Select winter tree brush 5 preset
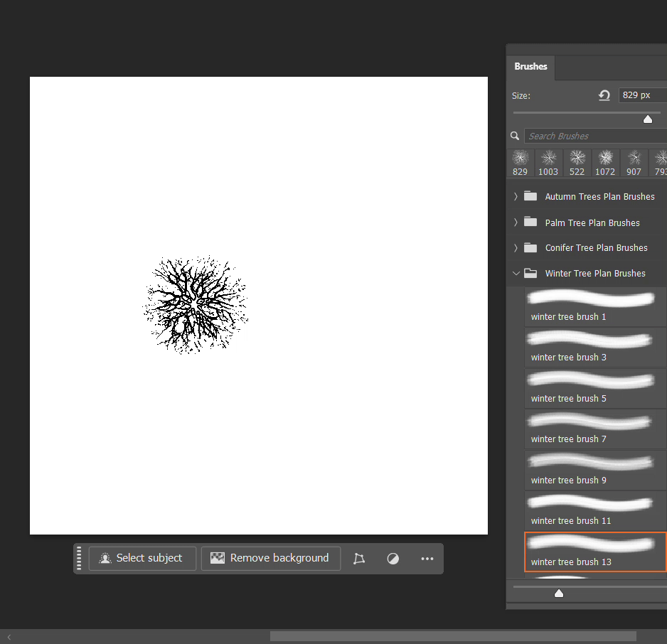The image size is (667, 644). (594, 388)
